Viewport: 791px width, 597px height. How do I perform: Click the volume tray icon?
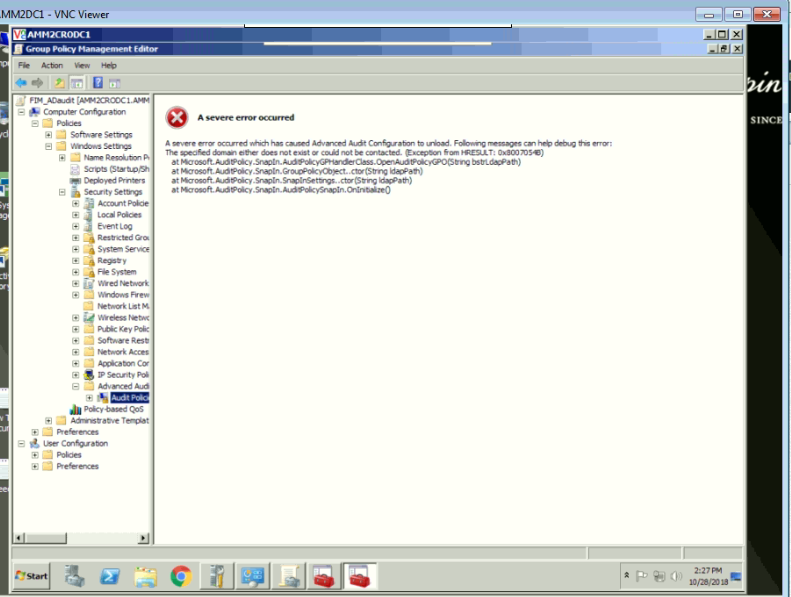coord(676,576)
